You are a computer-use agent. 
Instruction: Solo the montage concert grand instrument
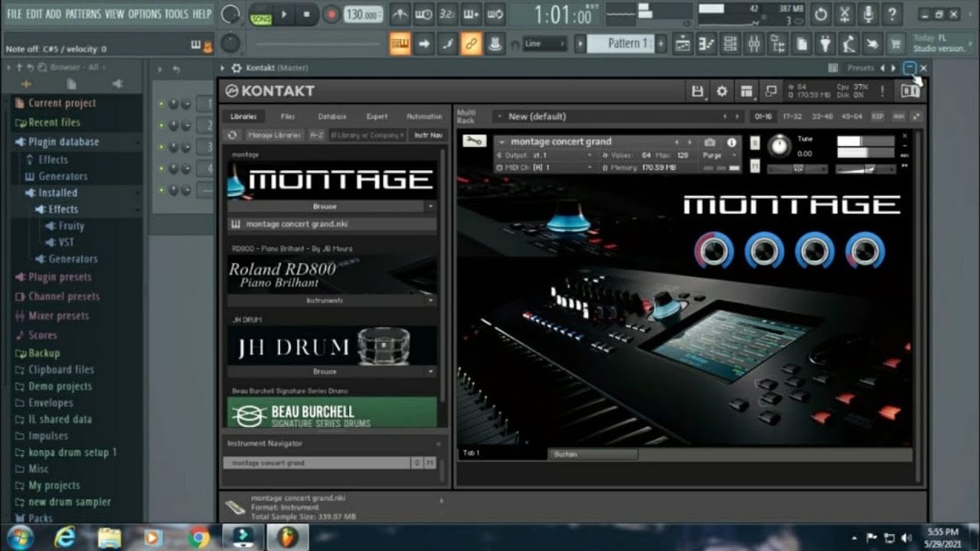[755, 142]
